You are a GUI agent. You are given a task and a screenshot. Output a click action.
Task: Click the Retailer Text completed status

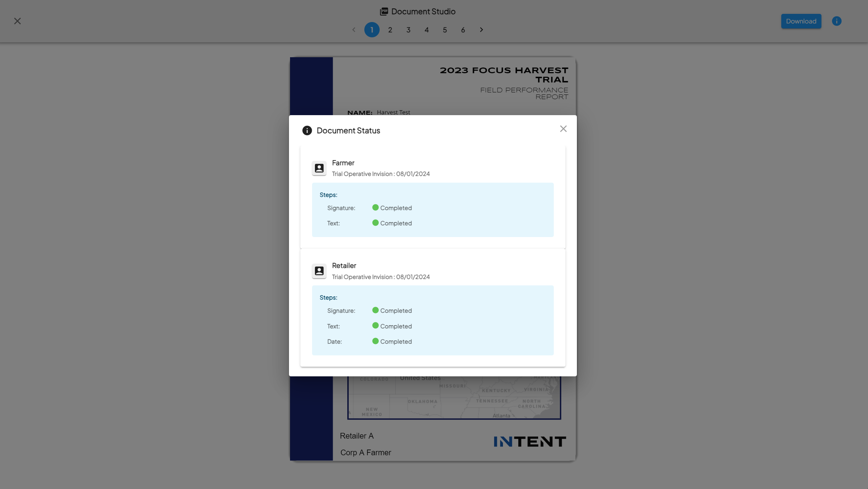(392, 326)
